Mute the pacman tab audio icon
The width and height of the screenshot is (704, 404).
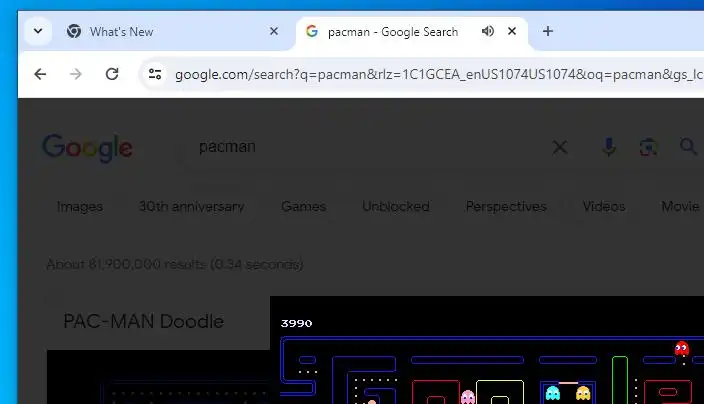pos(488,31)
